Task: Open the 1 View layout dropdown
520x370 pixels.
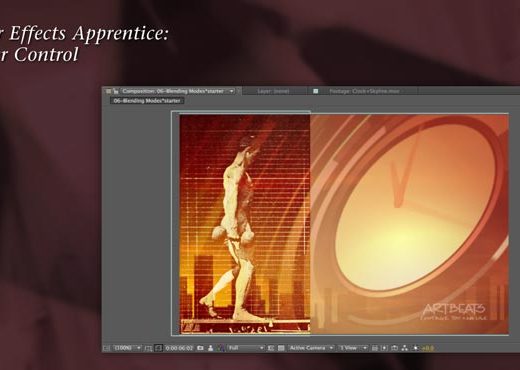Action: click(353, 348)
